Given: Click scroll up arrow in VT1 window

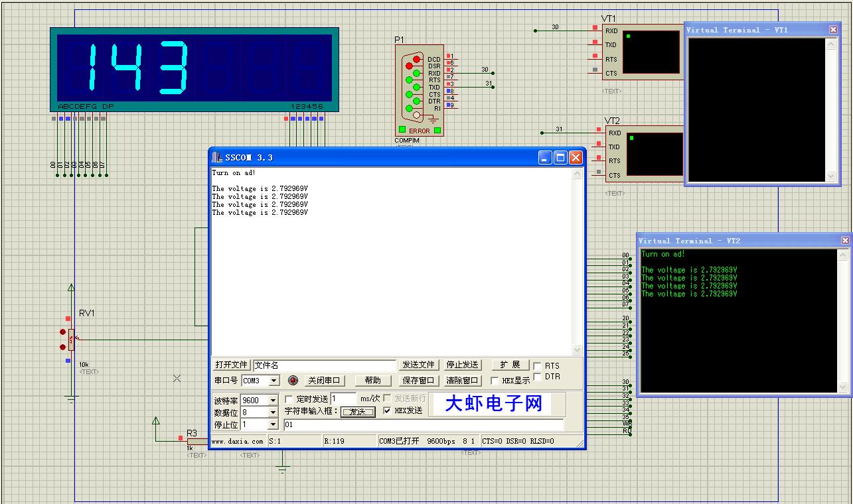Looking at the screenshot, I should coord(831,44).
